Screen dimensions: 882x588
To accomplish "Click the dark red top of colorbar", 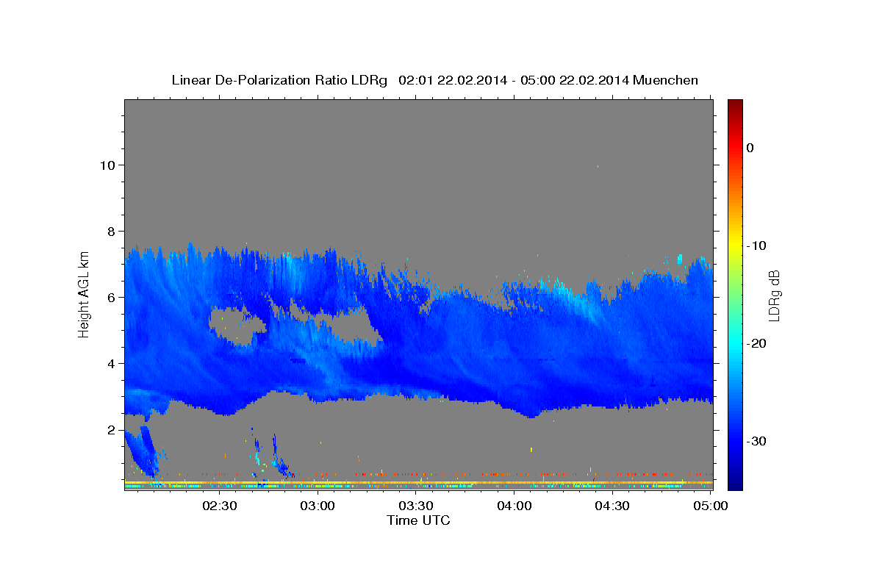I will point(735,104).
